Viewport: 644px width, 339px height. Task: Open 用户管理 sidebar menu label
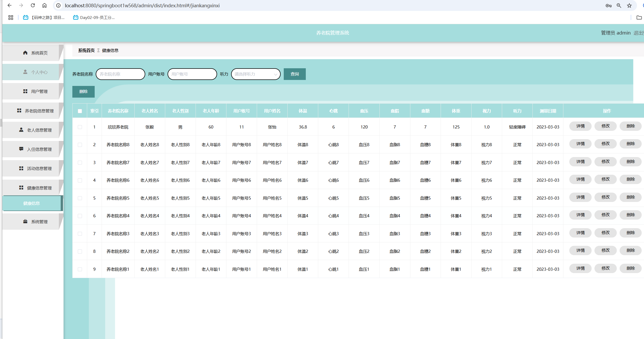point(39,91)
